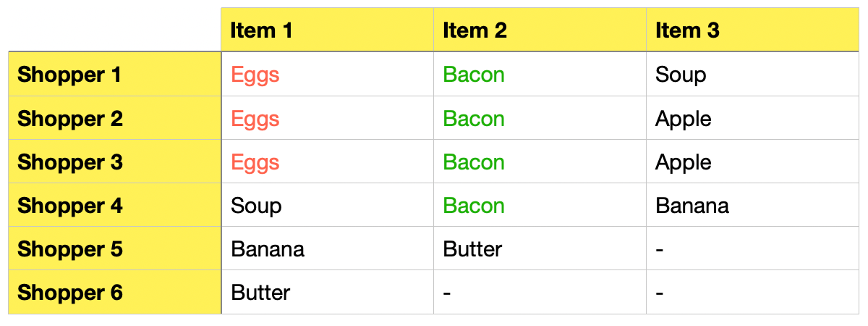Select Shopper 6's empty Item 3 cell

[753, 292]
